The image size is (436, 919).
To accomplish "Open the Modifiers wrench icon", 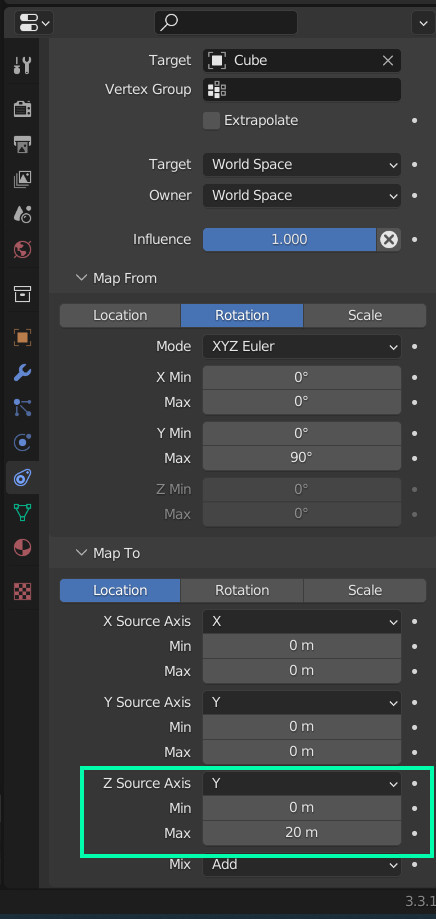I will click(x=22, y=372).
